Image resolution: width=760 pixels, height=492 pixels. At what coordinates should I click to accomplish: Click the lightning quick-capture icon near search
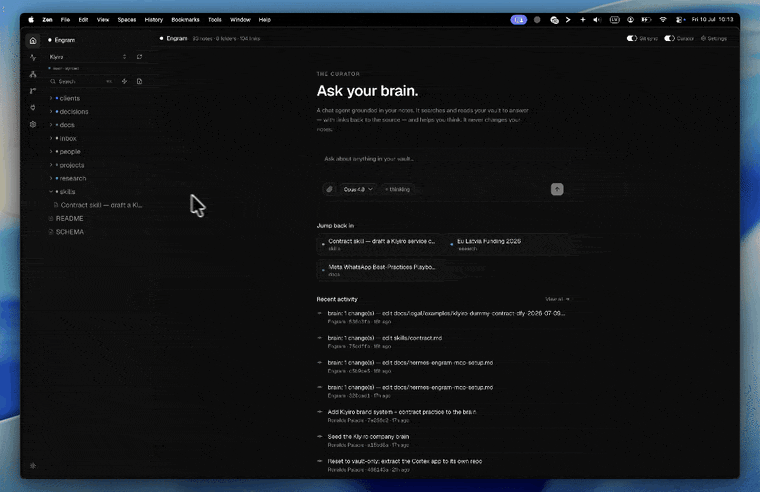[125, 81]
